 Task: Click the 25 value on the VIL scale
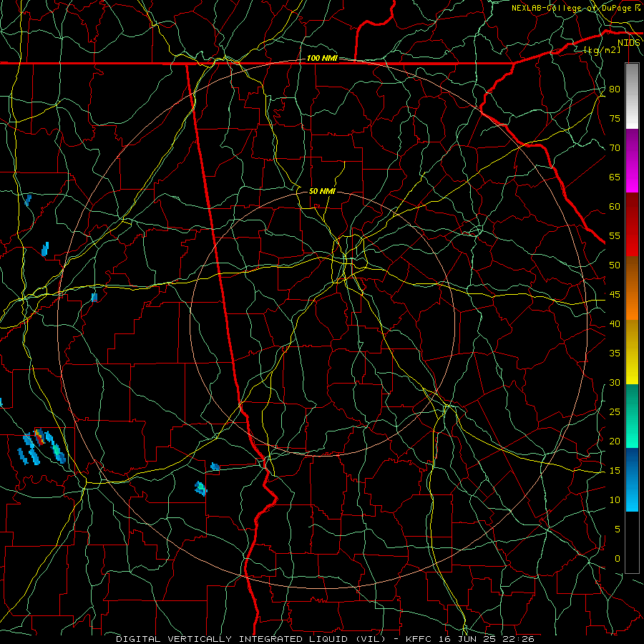click(x=615, y=412)
